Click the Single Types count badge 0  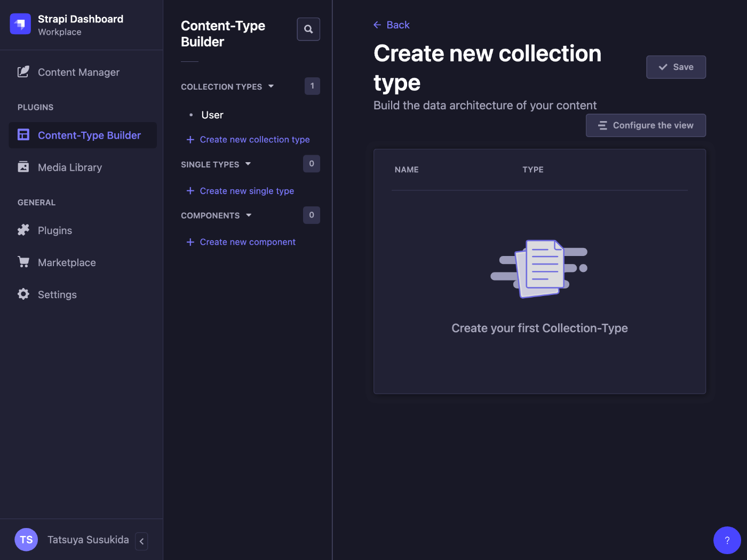click(312, 164)
